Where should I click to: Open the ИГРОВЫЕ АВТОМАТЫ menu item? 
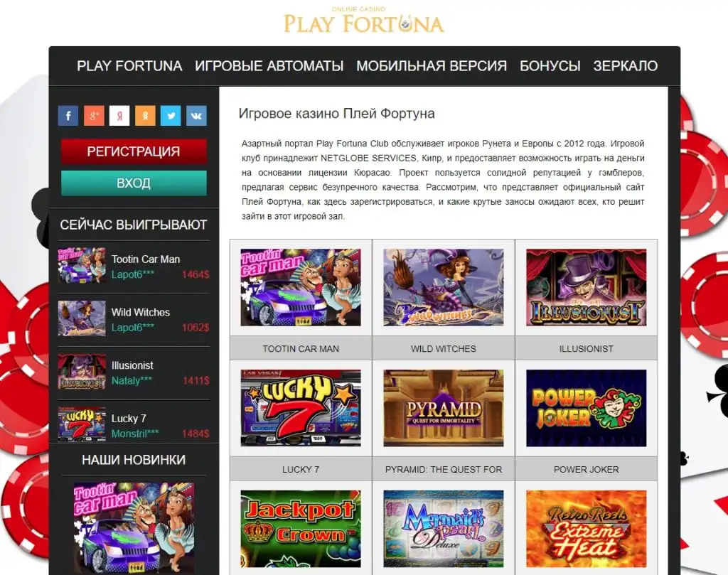pos(269,66)
